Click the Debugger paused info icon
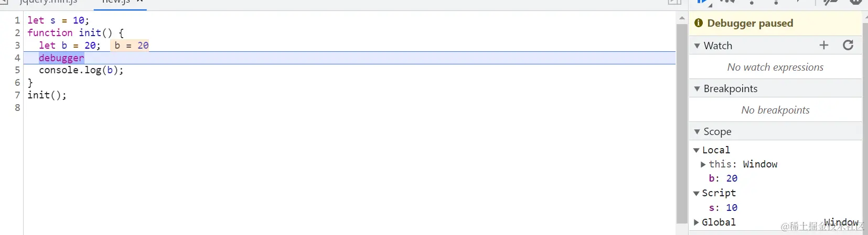This screenshot has width=868, height=235. (699, 23)
